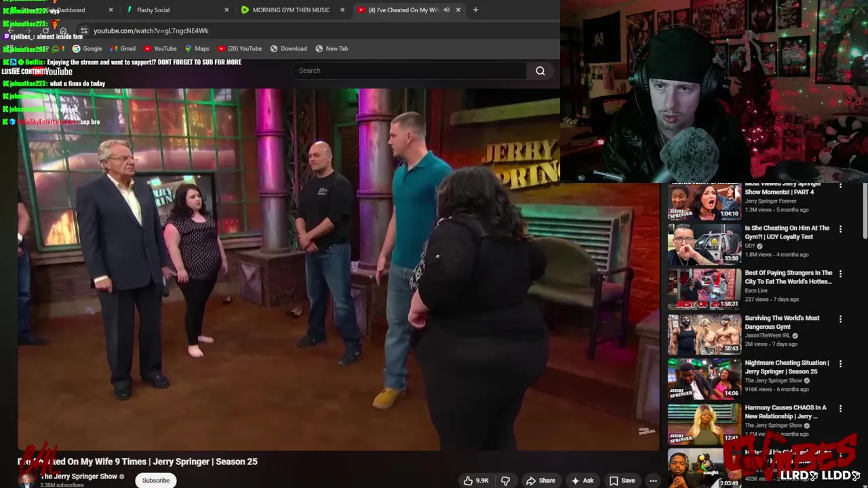The image size is (868, 488).
Task: Open the options menu for 'Harmony Causes CHAOS'
Action: point(841,408)
